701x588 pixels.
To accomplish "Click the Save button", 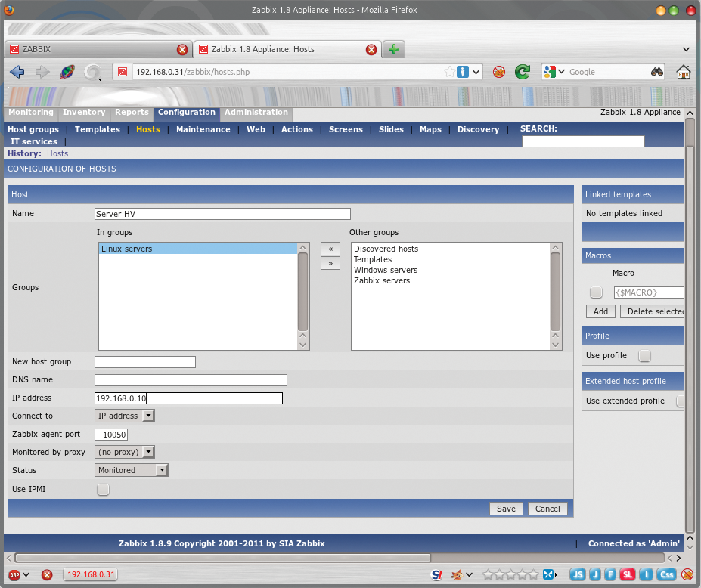I will [505, 509].
